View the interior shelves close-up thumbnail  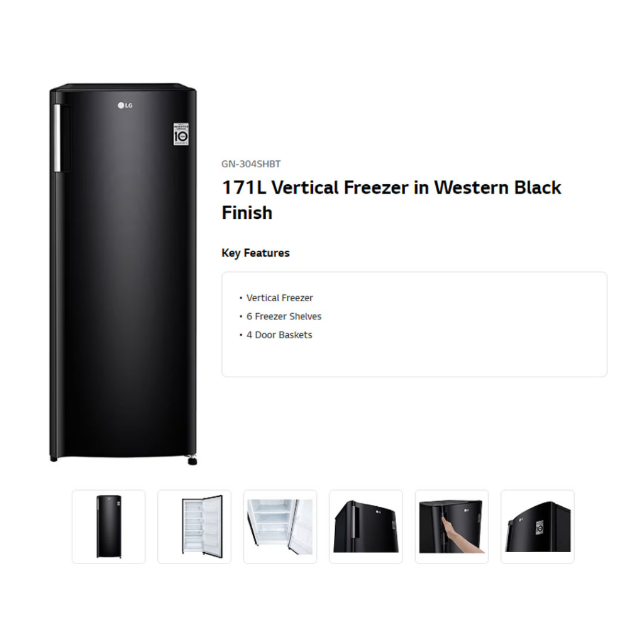coord(280,526)
